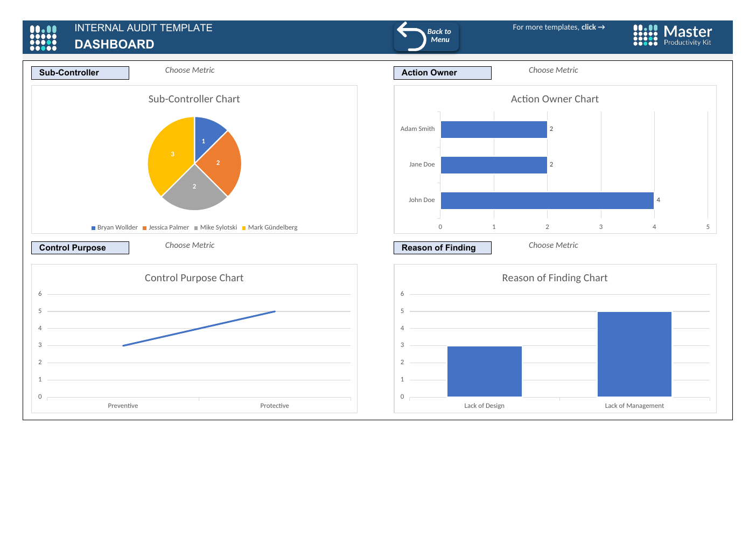The image size is (756, 535).
Task: Click the 'Choose Metric' text beside Control Purpose
Action: tap(190, 245)
